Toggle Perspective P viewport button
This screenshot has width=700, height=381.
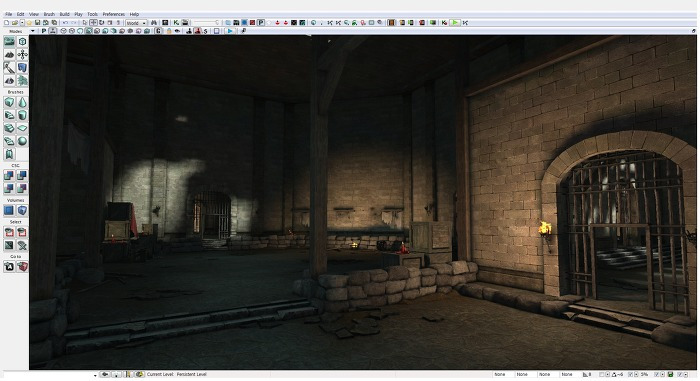tap(44, 31)
